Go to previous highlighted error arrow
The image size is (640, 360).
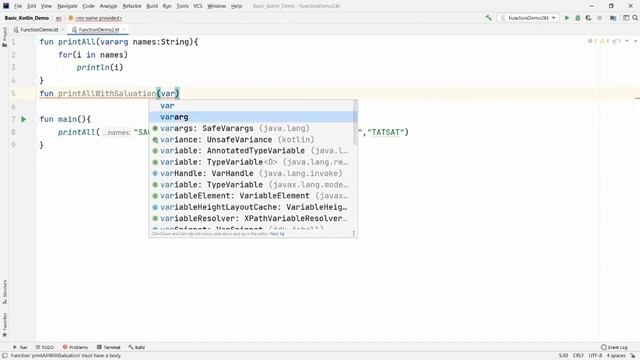tap(627, 41)
